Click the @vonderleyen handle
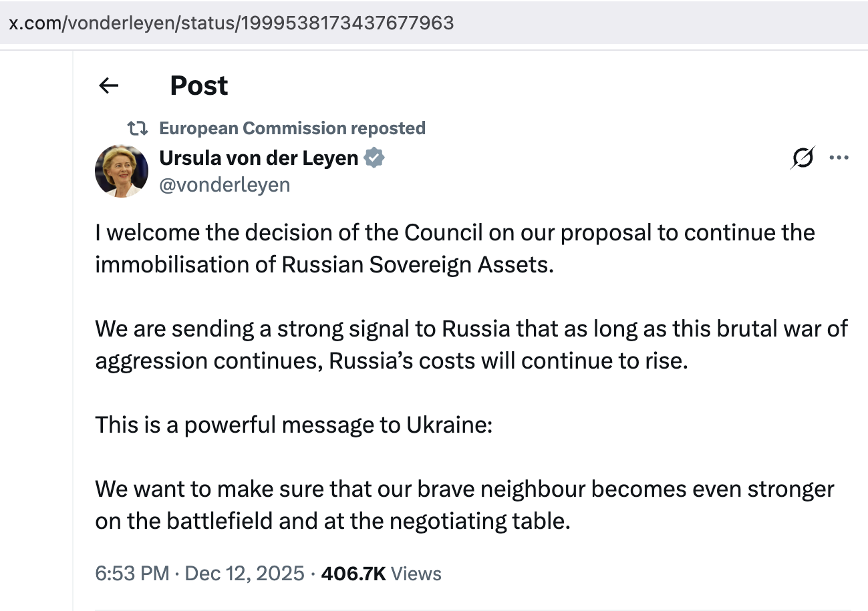 225,184
